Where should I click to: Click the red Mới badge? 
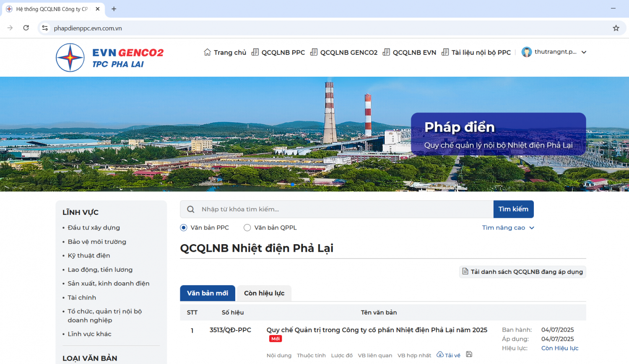(x=276, y=339)
